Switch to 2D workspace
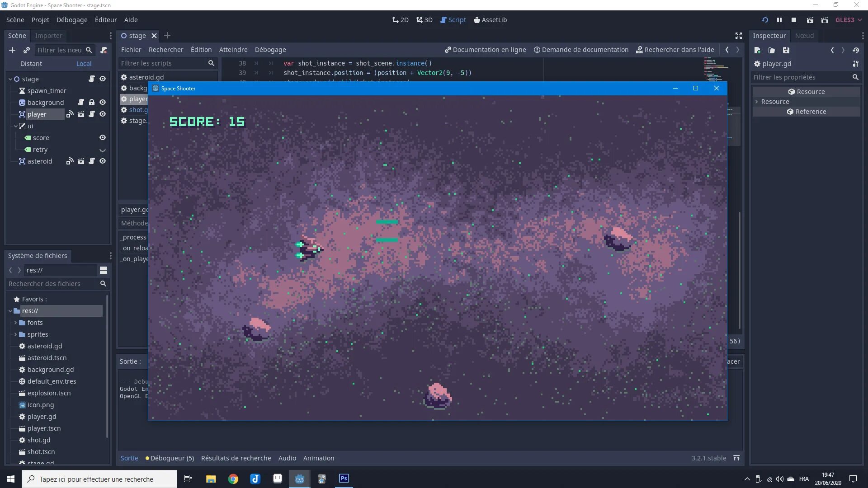This screenshot has width=868, height=488. [401, 20]
